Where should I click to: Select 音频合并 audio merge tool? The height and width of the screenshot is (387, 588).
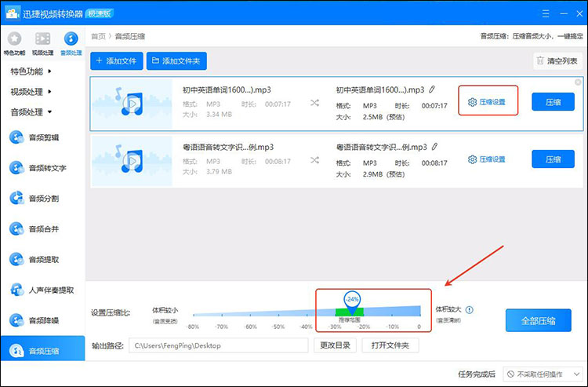[43, 228]
